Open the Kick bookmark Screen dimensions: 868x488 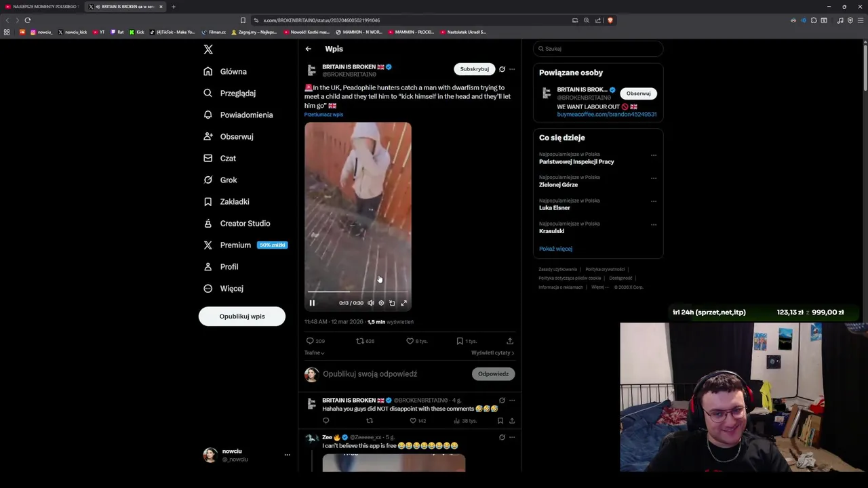[x=136, y=32]
